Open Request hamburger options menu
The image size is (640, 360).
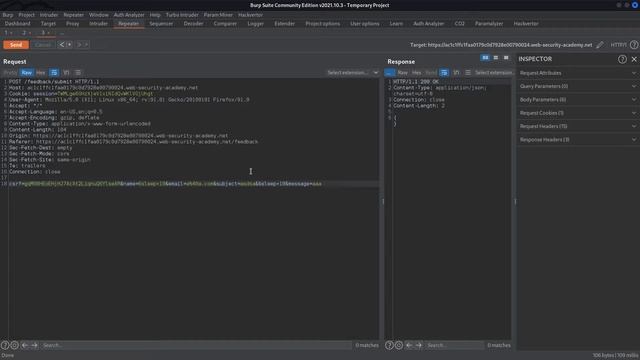pyautogui.click(x=78, y=73)
